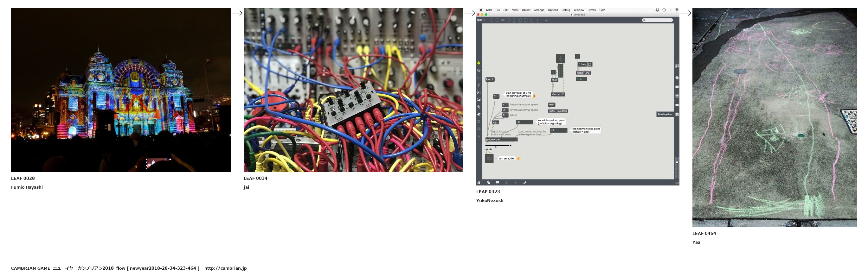Viewport: 868px width, 276px height.
Task: Click the music note icon in left sidebar
Action: pos(479,85)
